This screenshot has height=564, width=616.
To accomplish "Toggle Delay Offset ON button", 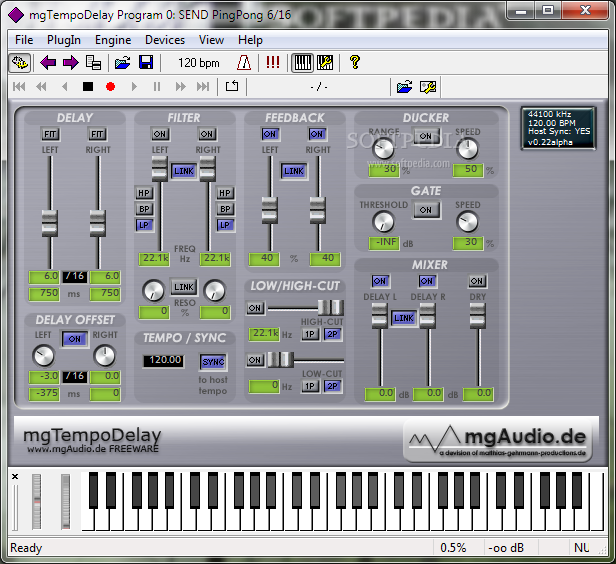I will [x=75, y=339].
